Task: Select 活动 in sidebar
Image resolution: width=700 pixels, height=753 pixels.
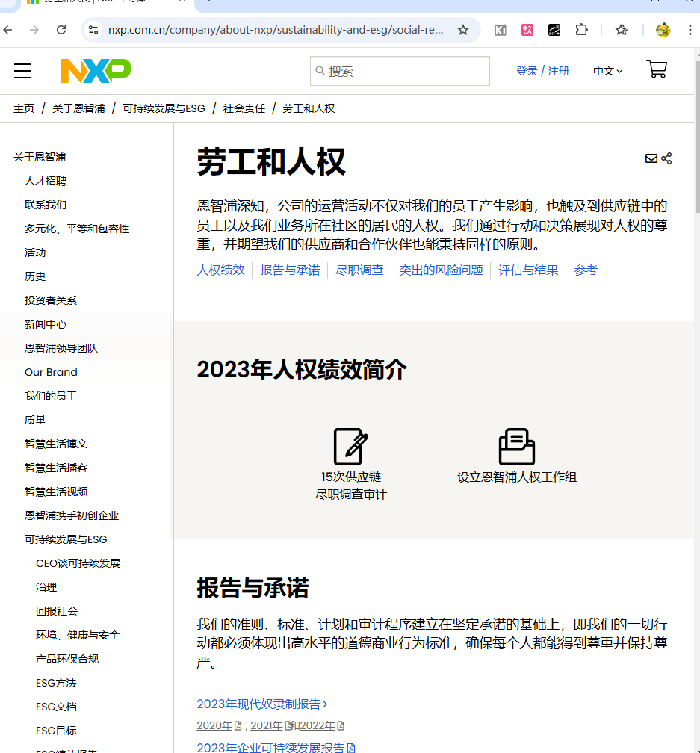Action: point(35,252)
